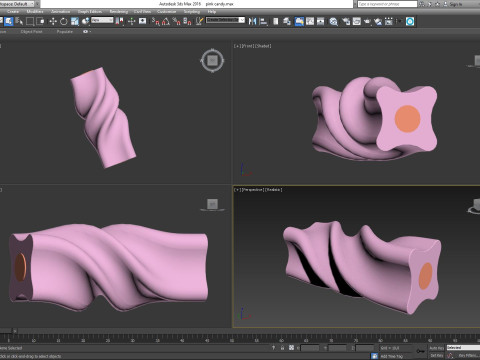Click ViewCube in bottom-left viewport

212,205
